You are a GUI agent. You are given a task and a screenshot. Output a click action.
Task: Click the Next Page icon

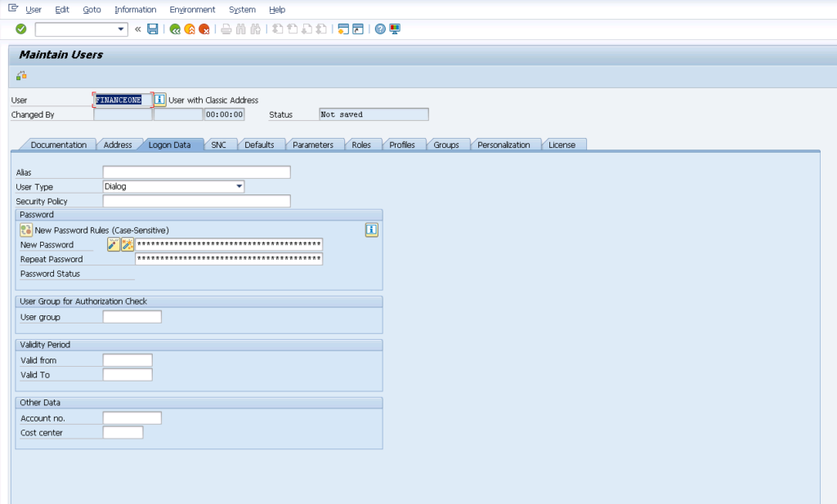307,29
